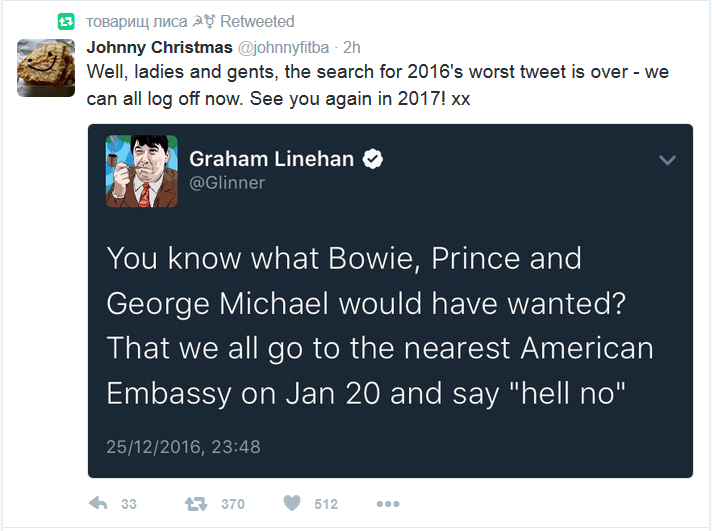
Task: Open the товарищ лиса retweeter profile
Action: [136, 21]
